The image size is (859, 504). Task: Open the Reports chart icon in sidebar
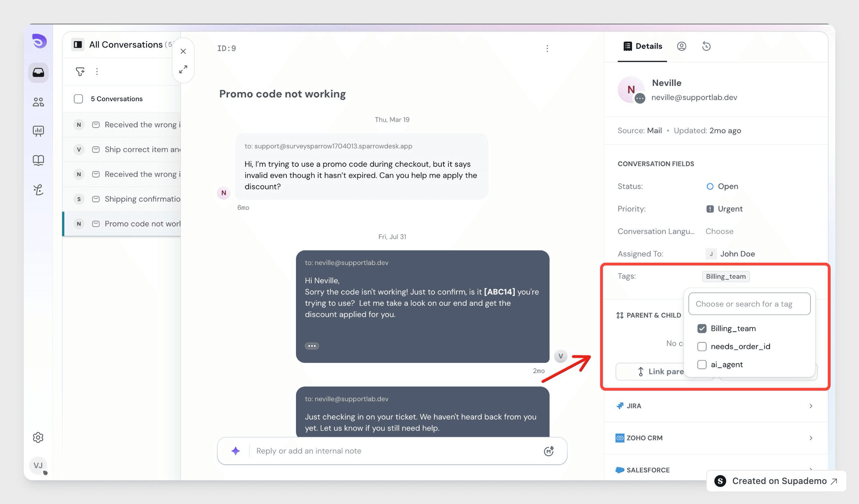point(38,131)
